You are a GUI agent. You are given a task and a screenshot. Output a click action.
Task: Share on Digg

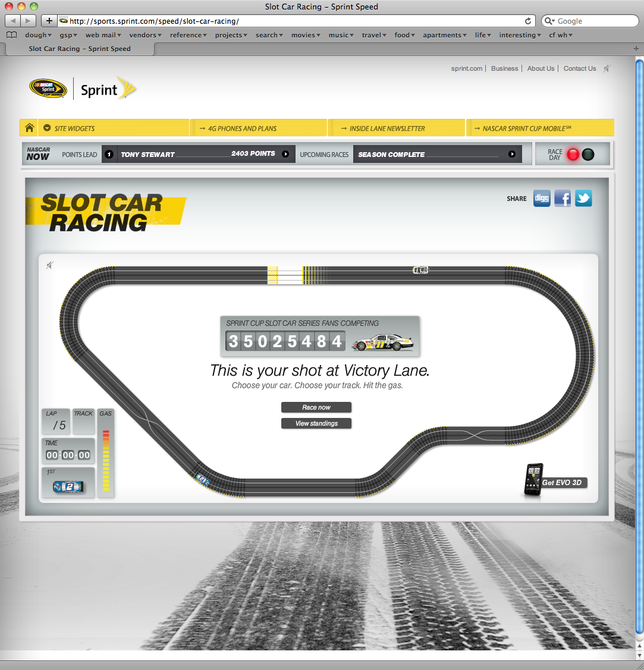click(542, 199)
